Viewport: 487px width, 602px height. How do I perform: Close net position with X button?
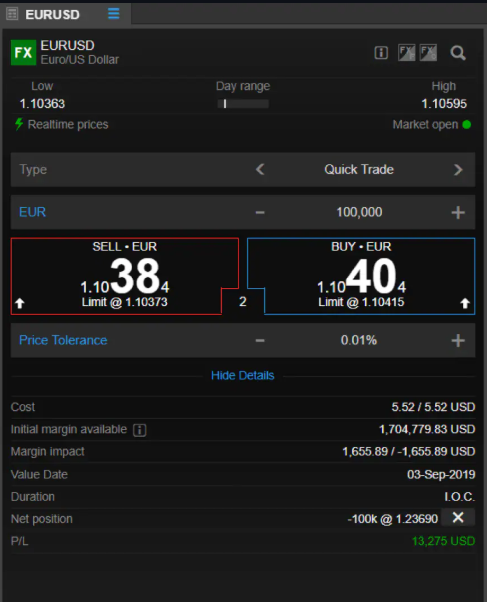click(458, 518)
